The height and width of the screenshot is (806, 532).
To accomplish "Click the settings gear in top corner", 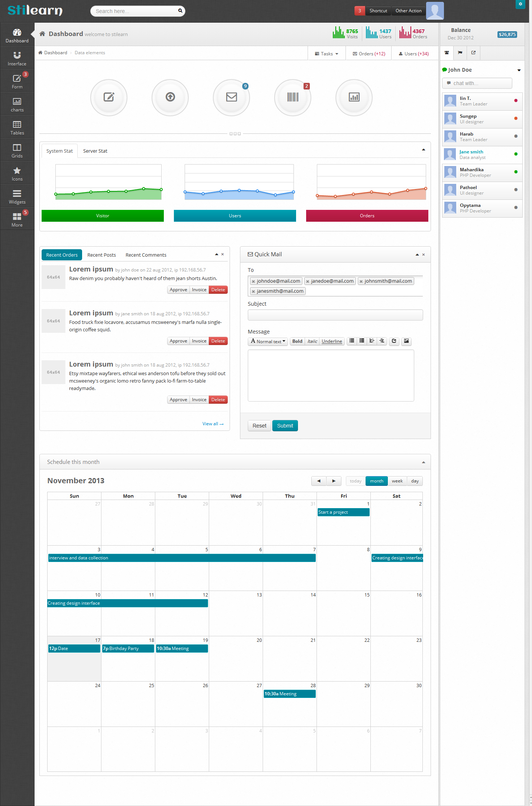I will click(520, 4).
